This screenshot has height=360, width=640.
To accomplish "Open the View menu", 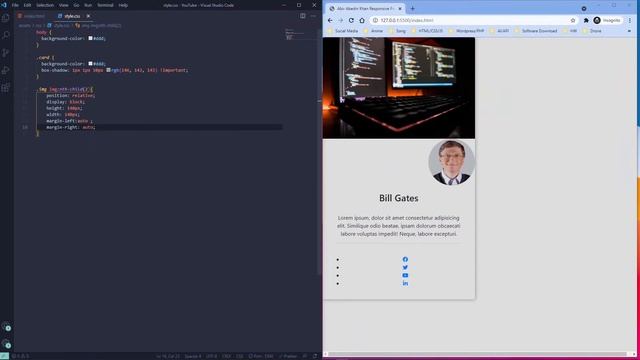I will tap(64, 5).
